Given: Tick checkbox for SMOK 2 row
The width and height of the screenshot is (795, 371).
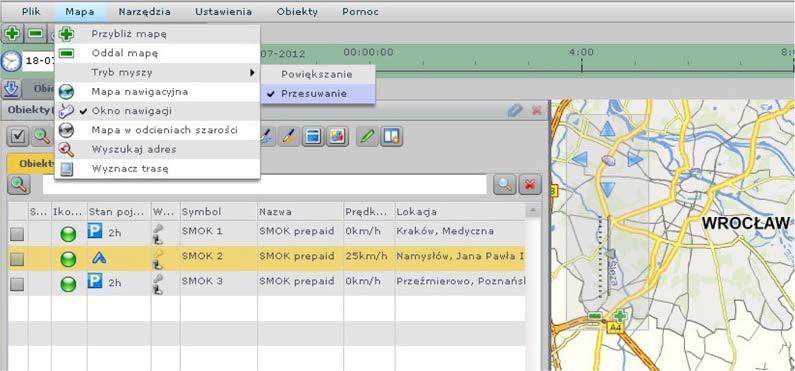Looking at the screenshot, I should 18,259.
